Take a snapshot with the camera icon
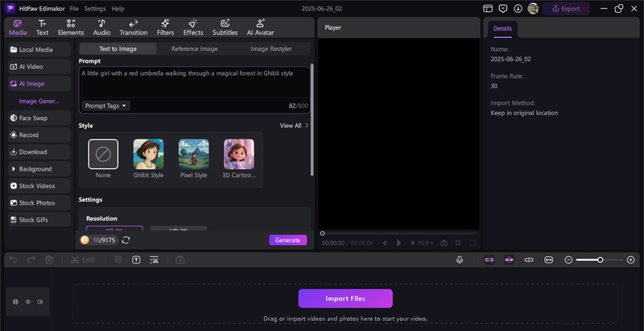 coord(444,243)
